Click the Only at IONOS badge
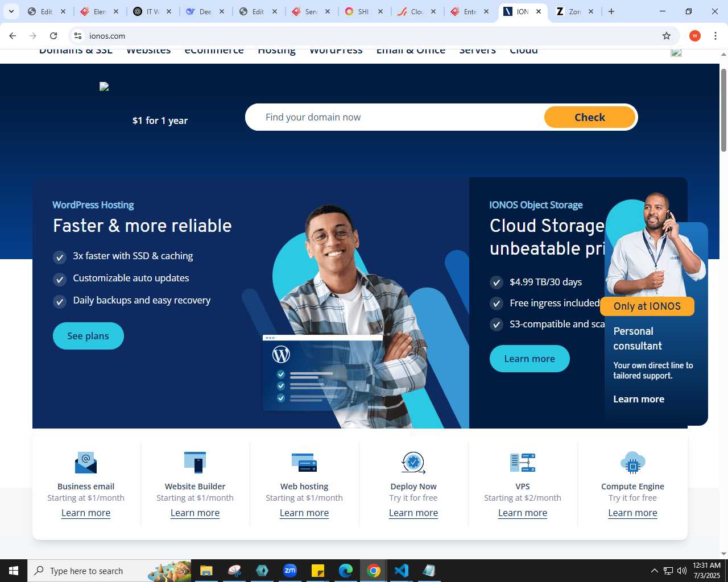Viewport: 728px width, 582px height. pyautogui.click(x=647, y=306)
